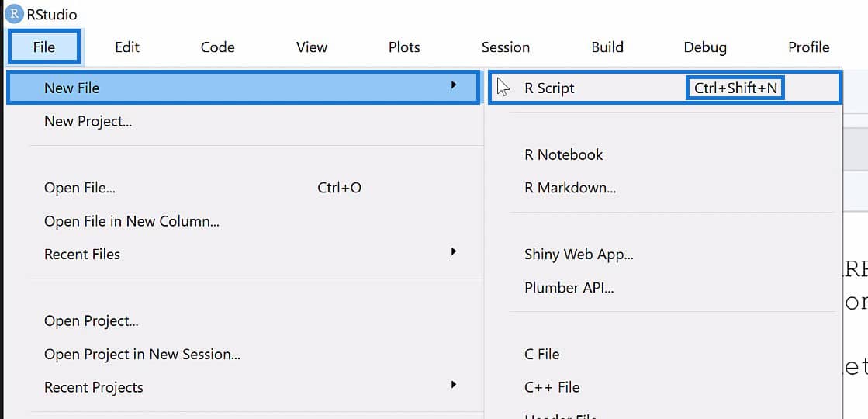The width and height of the screenshot is (868, 419).
Task: Open the Build menu
Action: coord(607,47)
